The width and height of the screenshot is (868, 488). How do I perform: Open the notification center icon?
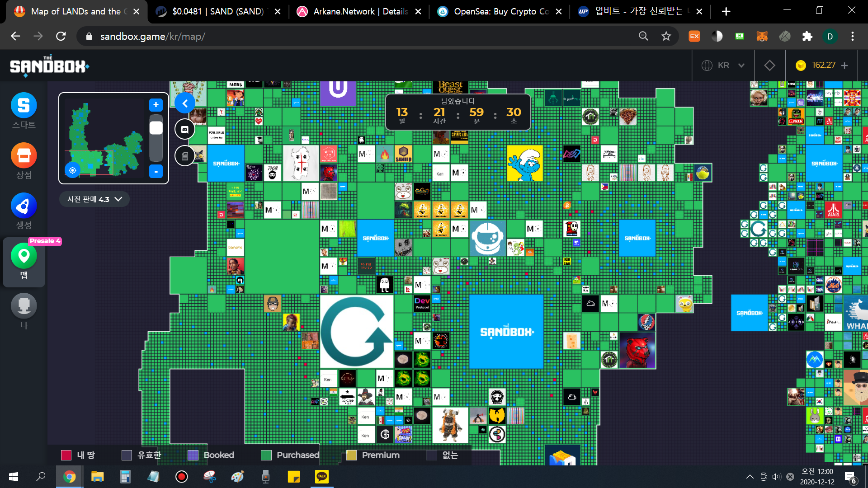[x=851, y=477]
